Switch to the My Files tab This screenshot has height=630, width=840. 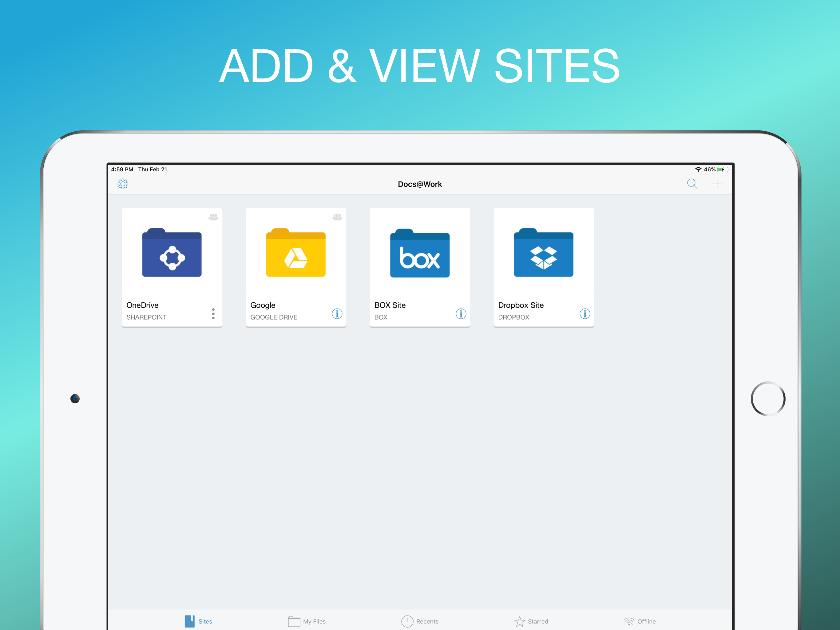307,621
